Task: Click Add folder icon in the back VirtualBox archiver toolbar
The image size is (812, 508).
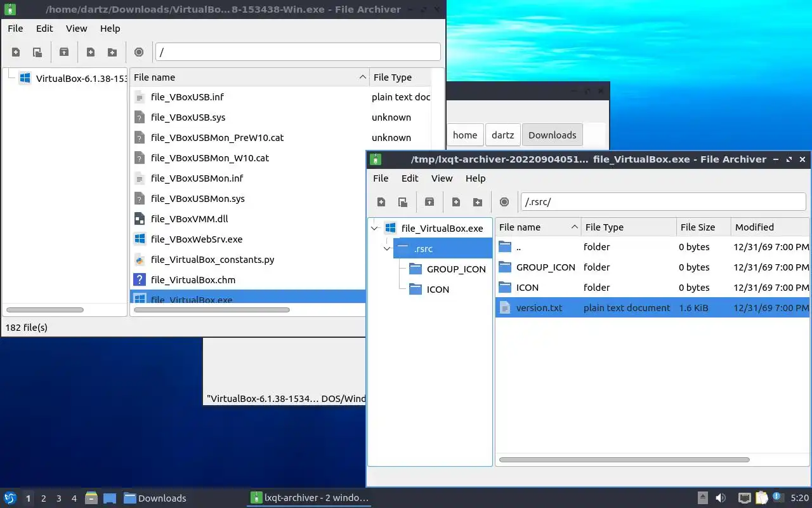Action: coord(112,52)
